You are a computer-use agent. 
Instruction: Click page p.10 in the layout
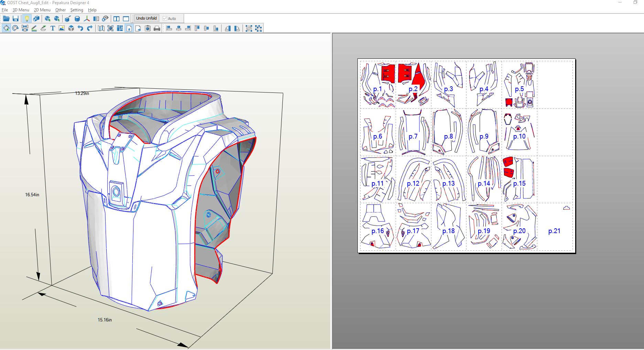pos(519,132)
